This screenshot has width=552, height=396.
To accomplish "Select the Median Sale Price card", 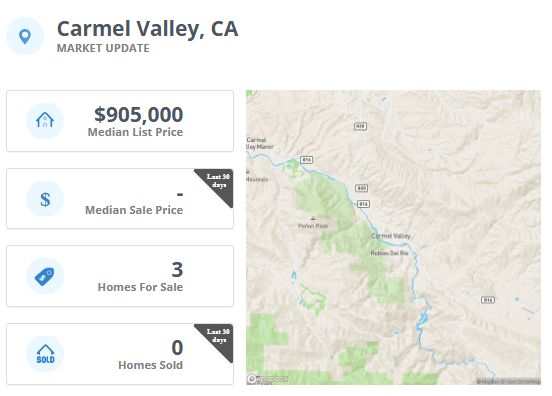I will pyautogui.click(x=120, y=199).
